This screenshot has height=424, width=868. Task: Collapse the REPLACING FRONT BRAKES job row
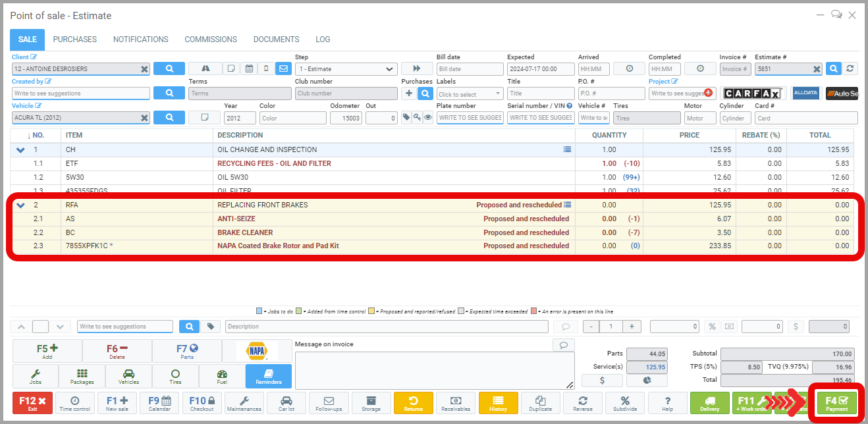20,205
